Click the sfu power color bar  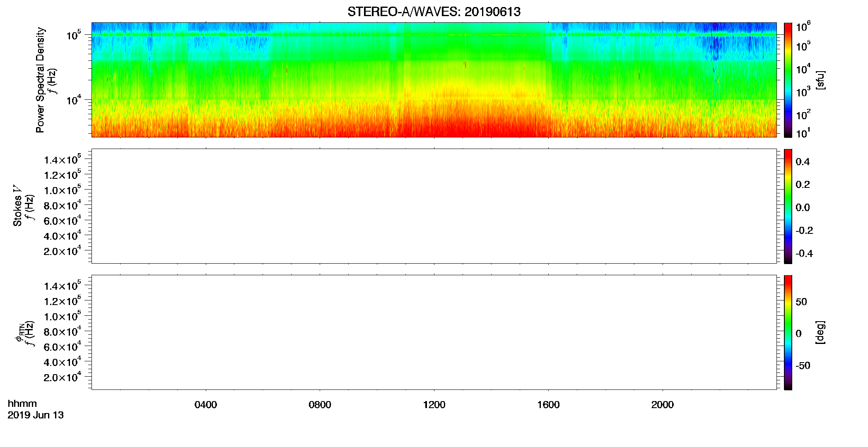(x=788, y=79)
